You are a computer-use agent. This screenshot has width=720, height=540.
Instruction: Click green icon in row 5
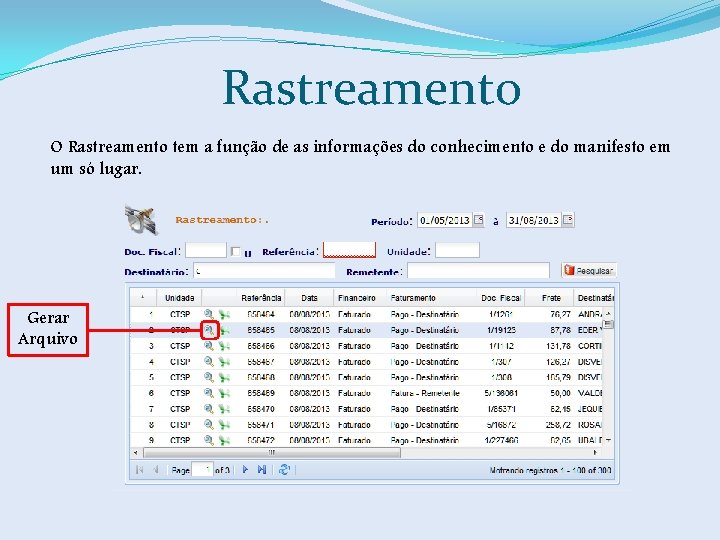tap(225, 377)
